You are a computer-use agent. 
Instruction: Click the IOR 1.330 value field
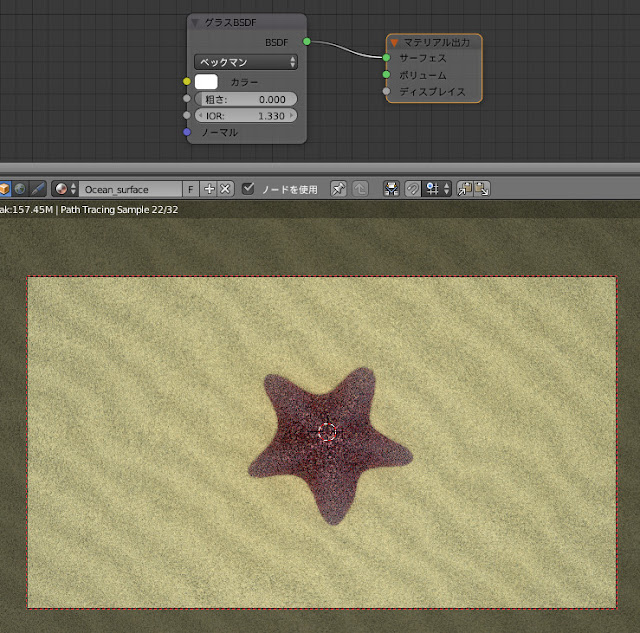[246, 116]
